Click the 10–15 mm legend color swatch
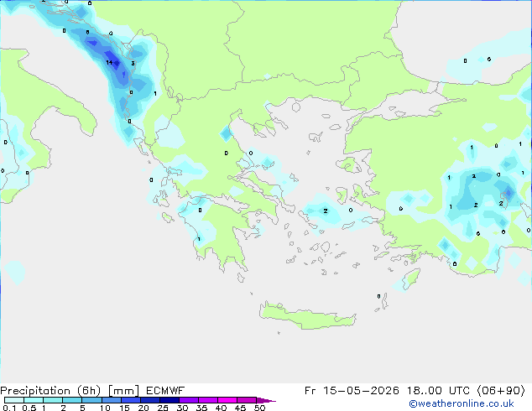 (x=111, y=400)
